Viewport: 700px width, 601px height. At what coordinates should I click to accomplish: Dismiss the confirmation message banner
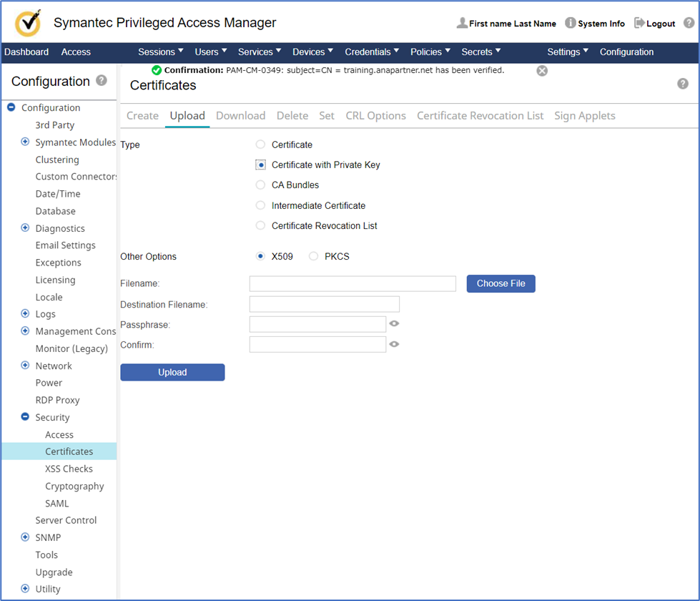click(542, 70)
